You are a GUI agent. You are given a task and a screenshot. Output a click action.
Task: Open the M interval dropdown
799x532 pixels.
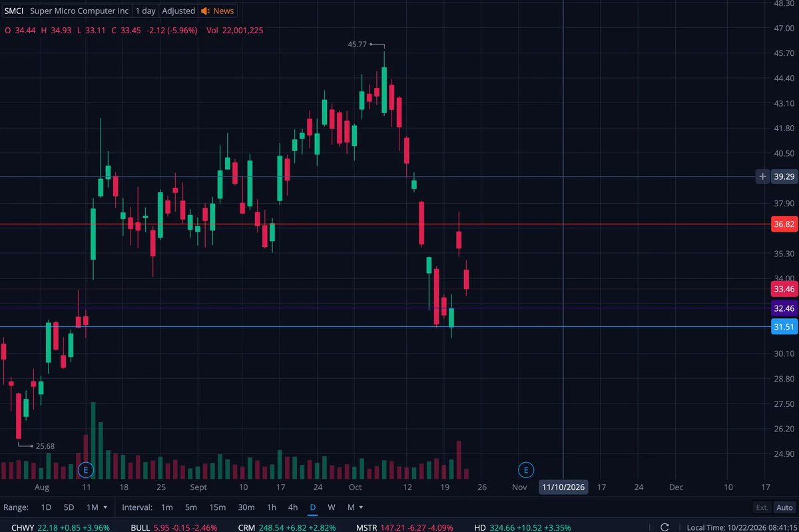pyautogui.click(x=356, y=507)
